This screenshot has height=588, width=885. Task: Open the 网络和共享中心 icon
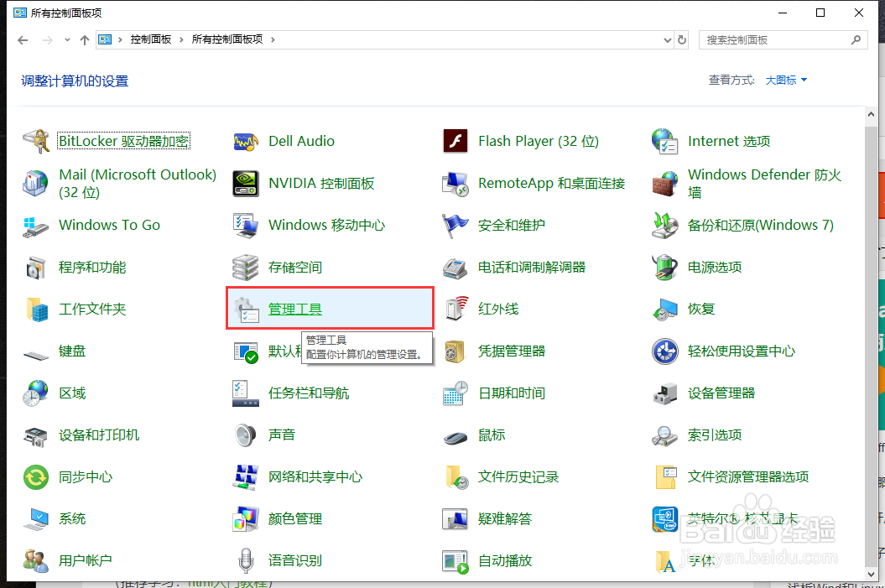[x=246, y=477]
